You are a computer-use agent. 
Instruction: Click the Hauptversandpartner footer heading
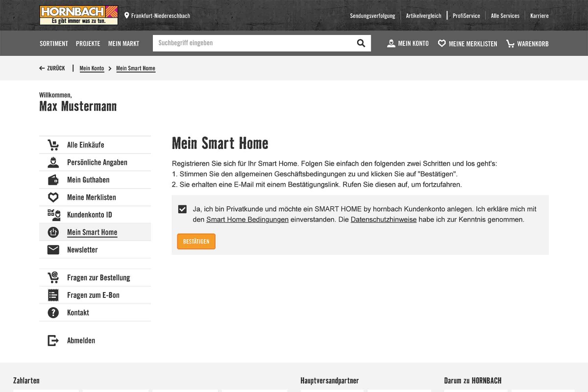point(330,381)
